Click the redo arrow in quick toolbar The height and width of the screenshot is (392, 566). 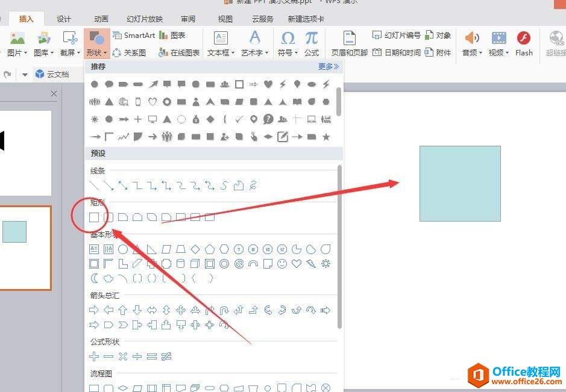coord(7,75)
